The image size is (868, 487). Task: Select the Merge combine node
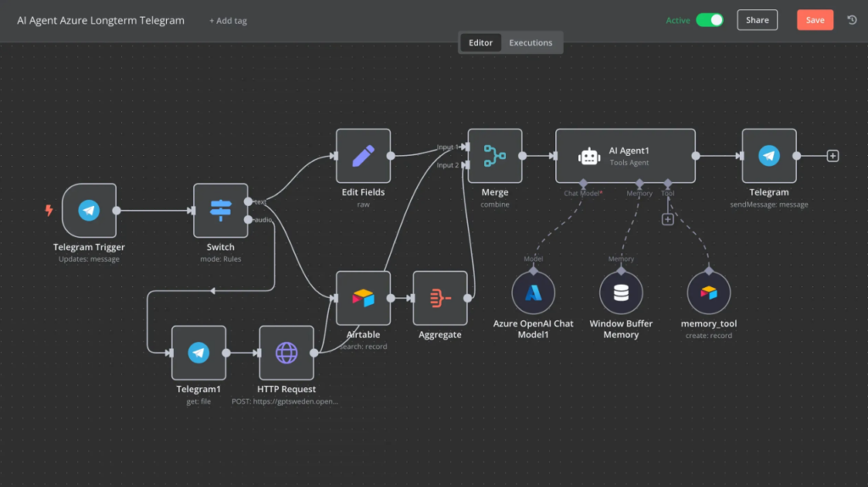495,156
